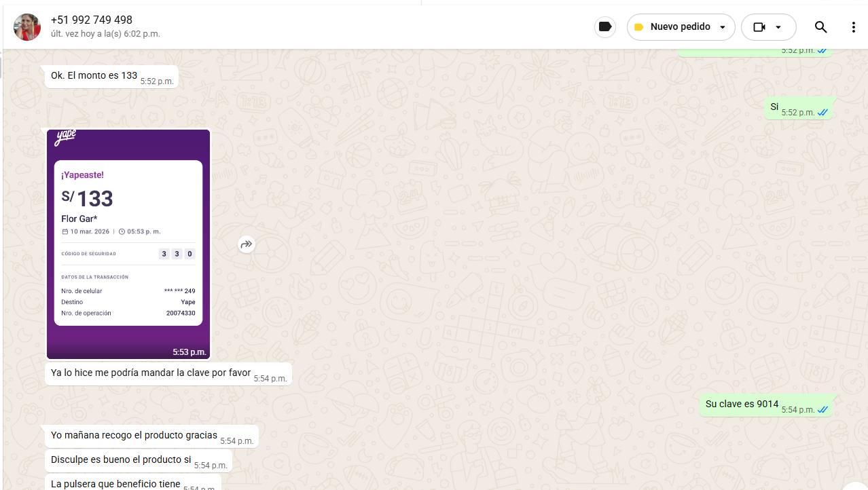The height and width of the screenshot is (490, 868).
Task: Expand the video call options arrow
Action: click(778, 27)
